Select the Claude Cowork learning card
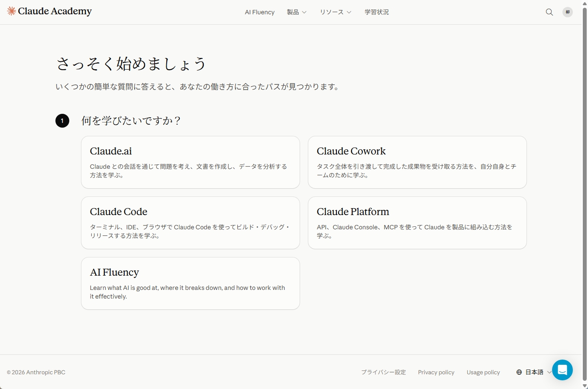588x389 pixels. point(417,162)
